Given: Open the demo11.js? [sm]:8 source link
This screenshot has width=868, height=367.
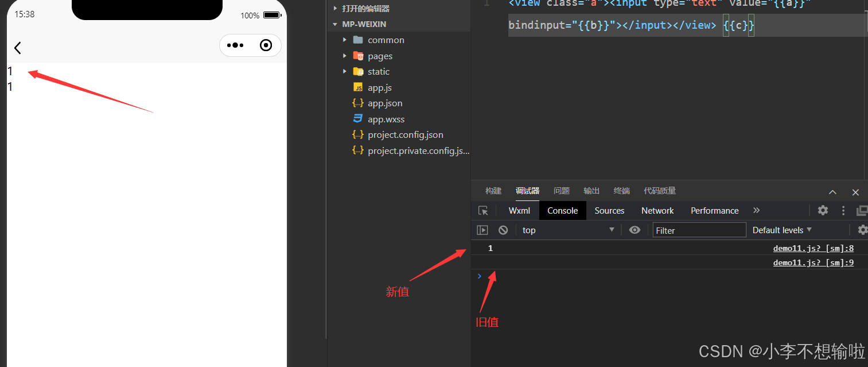Looking at the screenshot, I should click(813, 248).
